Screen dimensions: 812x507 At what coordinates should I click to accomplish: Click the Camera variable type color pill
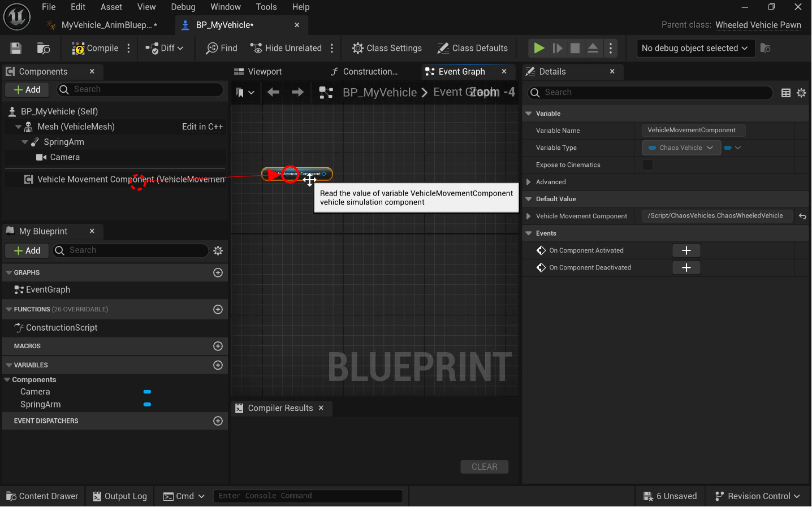coord(148,392)
